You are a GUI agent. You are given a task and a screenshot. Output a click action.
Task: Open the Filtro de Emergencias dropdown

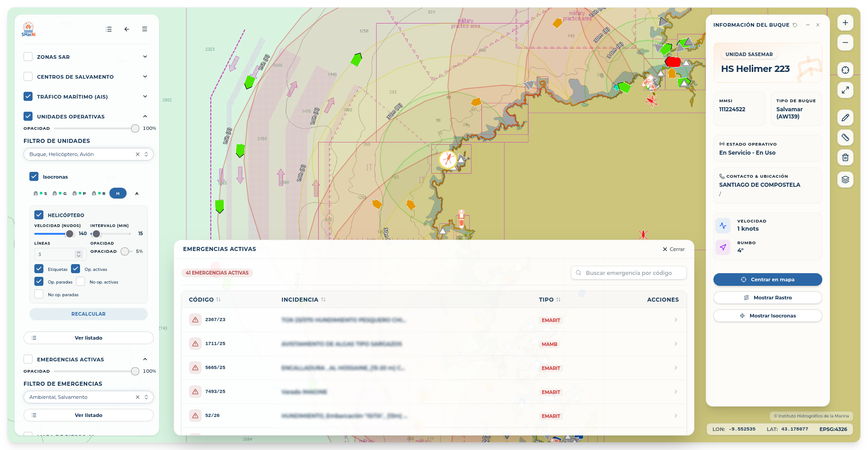tap(89, 397)
